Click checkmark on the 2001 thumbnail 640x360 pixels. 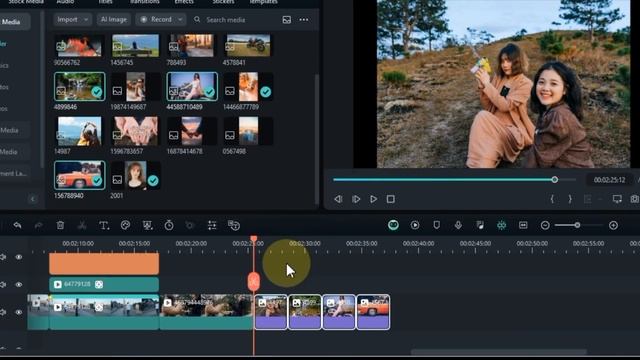[x=153, y=180]
